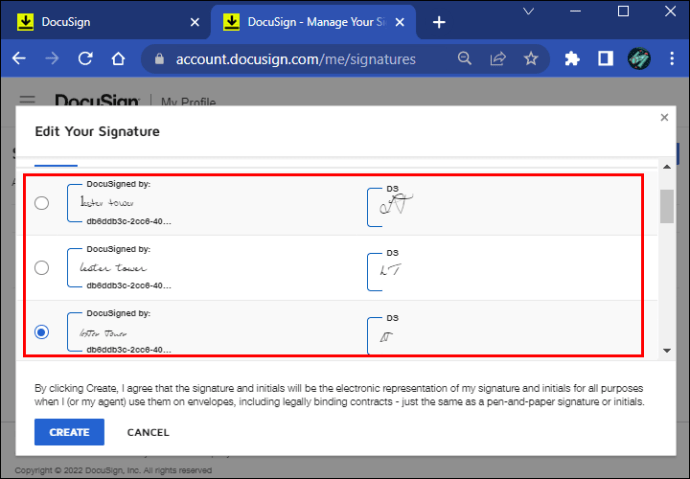This screenshot has width=690, height=479.
Task: Click the style list scrollbar thumb
Action: (667, 206)
